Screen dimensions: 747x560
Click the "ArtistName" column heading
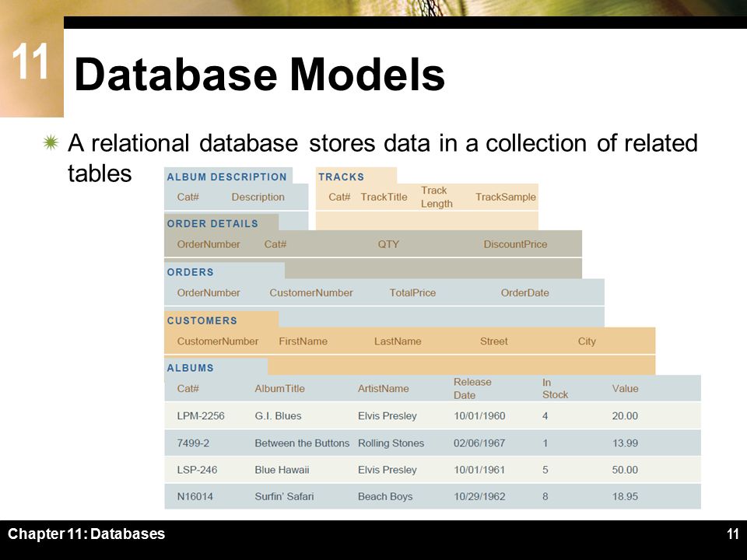pos(384,389)
